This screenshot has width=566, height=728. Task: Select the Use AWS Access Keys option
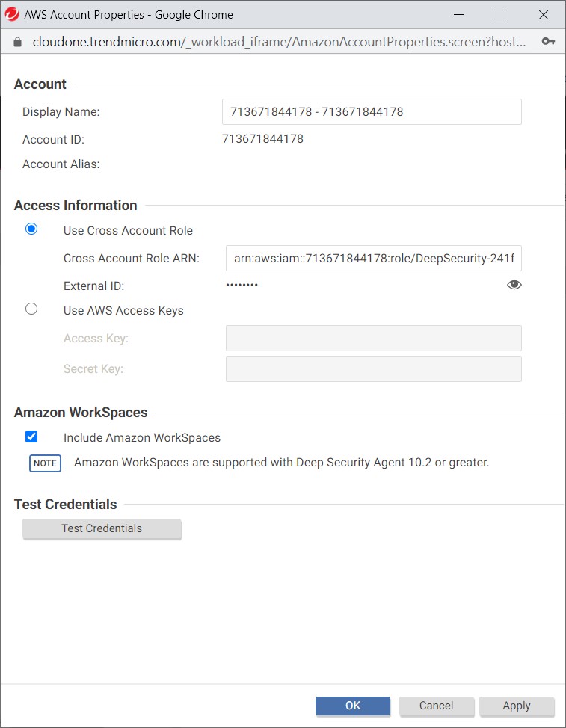pos(31,309)
